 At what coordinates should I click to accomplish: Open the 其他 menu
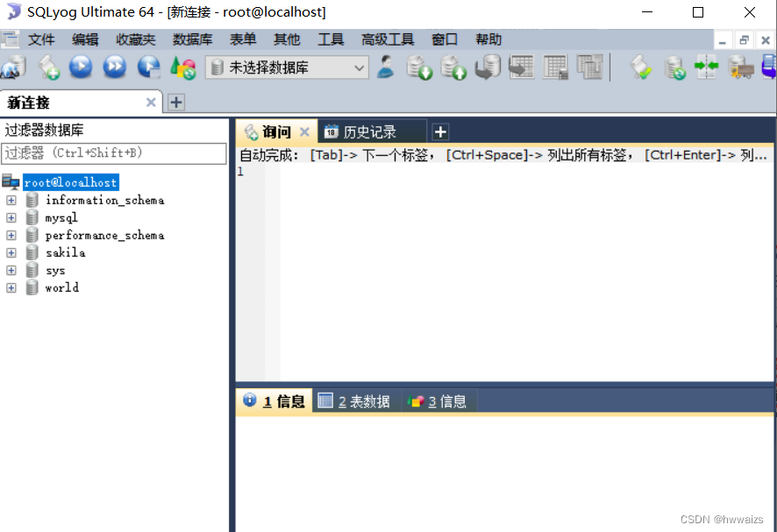(287, 39)
